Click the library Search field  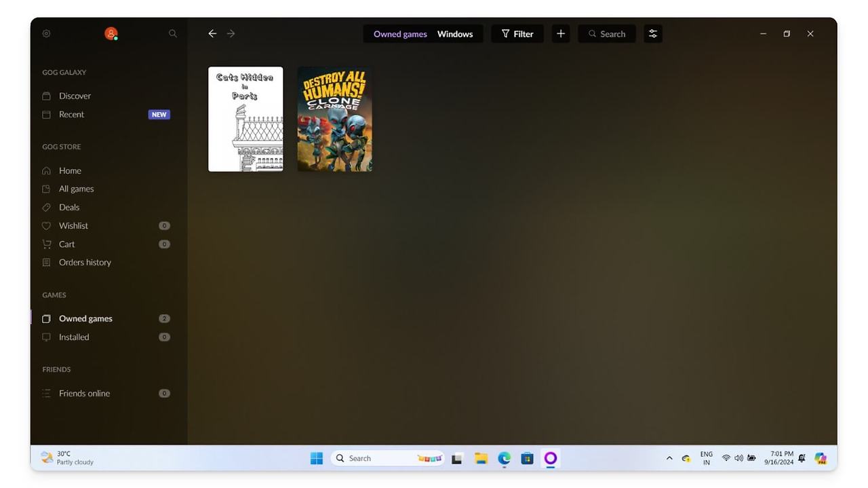tap(607, 34)
